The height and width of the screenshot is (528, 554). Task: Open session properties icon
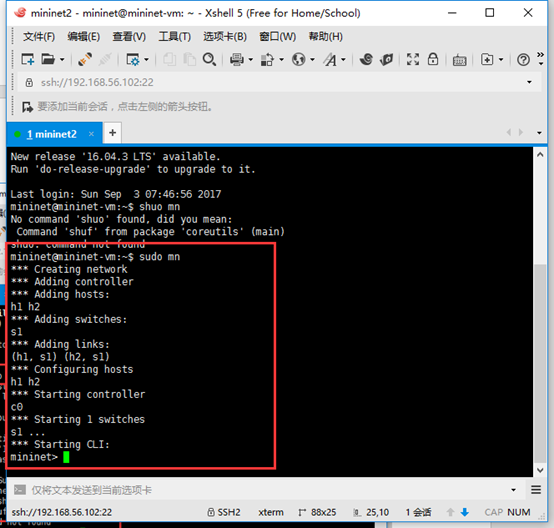[132, 59]
